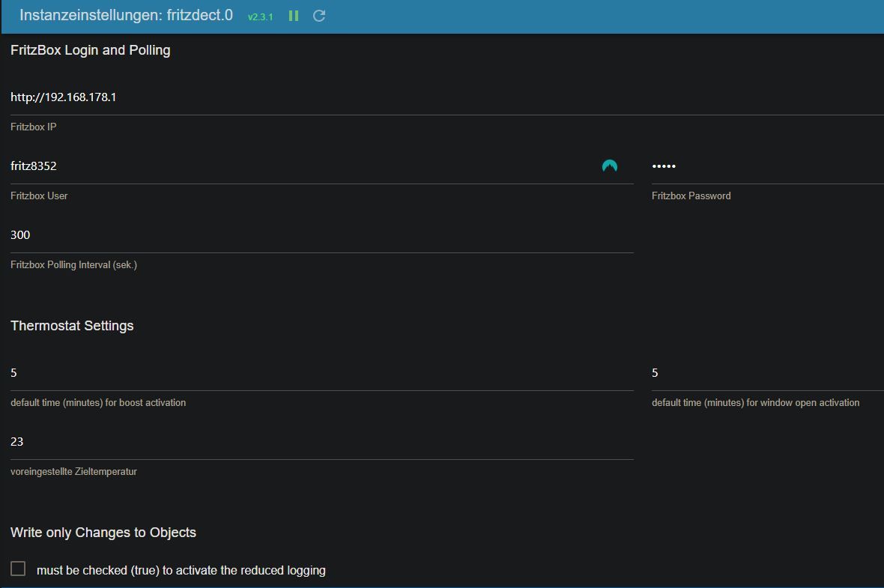The height and width of the screenshot is (588, 884).
Task: Change the voreingestellte Zieltemperatur value 23
Action: (x=322, y=441)
